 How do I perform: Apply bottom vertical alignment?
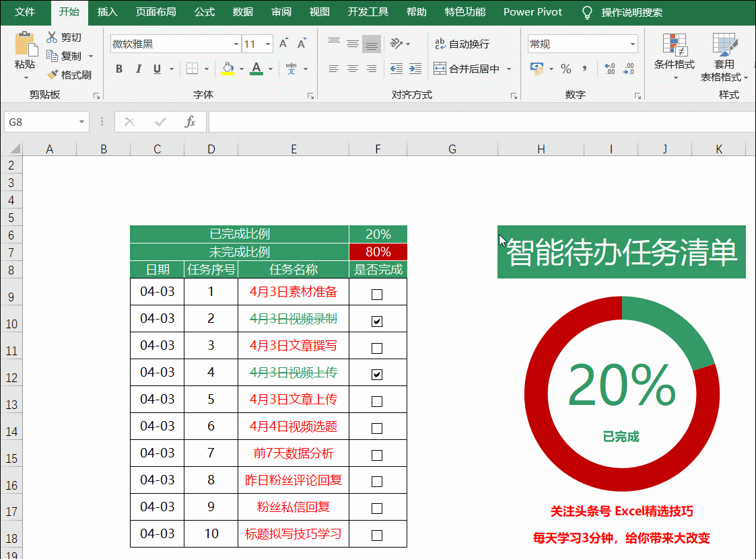click(x=371, y=44)
